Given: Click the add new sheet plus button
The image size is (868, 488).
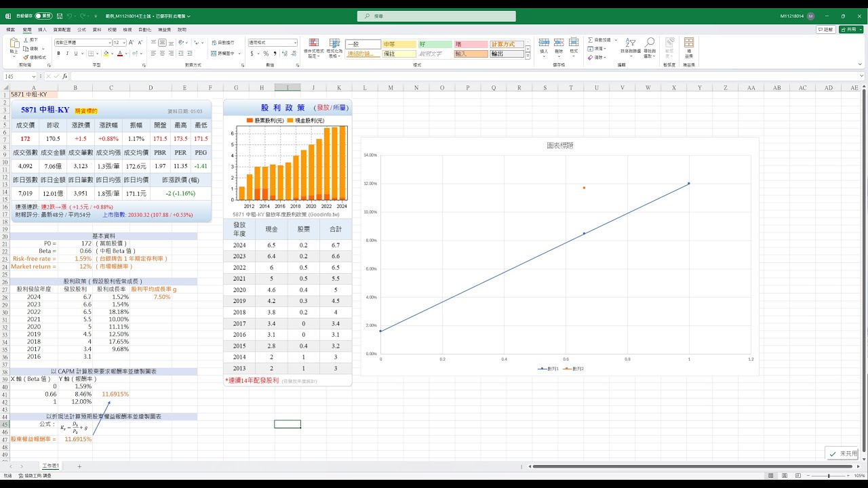Looking at the screenshot, I should click(79, 466).
